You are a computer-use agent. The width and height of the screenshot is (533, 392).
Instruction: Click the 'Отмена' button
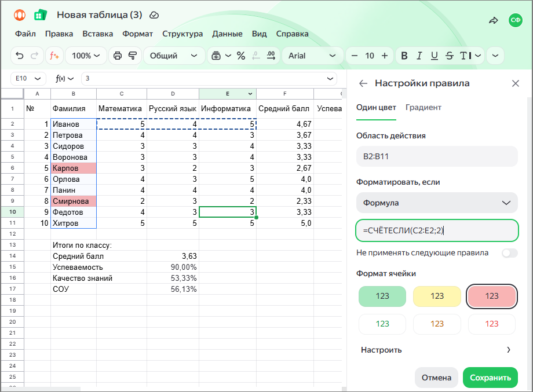pyautogui.click(x=436, y=378)
